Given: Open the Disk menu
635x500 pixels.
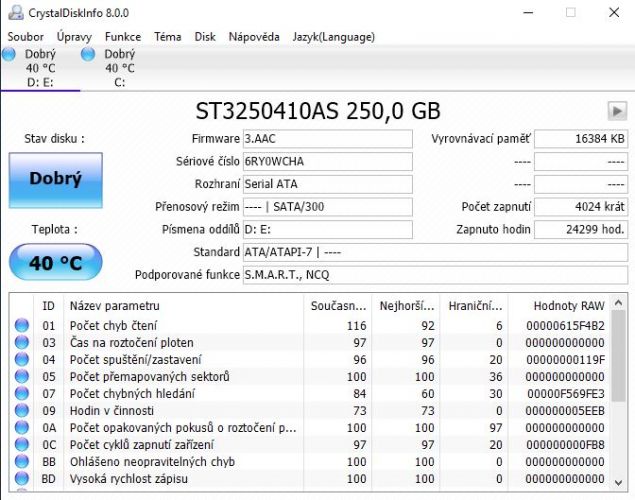Looking at the screenshot, I should pyautogui.click(x=205, y=37).
